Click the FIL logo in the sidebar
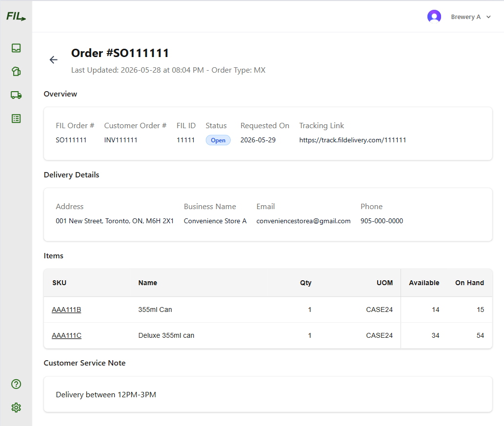This screenshot has height=426, width=504. coord(16,17)
